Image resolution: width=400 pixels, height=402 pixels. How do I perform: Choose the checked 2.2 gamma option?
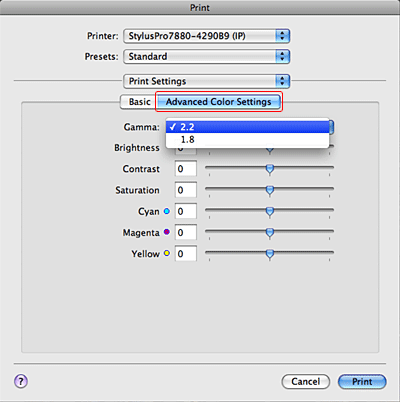(x=247, y=127)
